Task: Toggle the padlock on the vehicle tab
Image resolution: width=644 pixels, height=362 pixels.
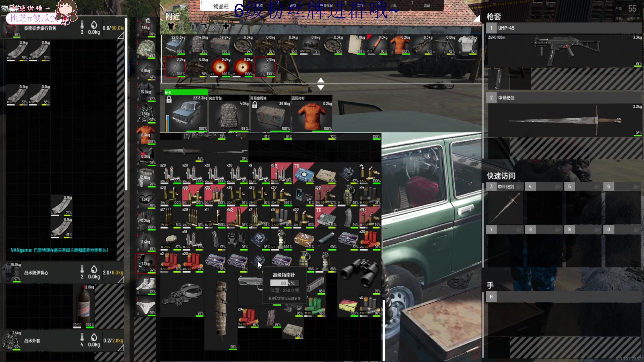Action: (169, 100)
